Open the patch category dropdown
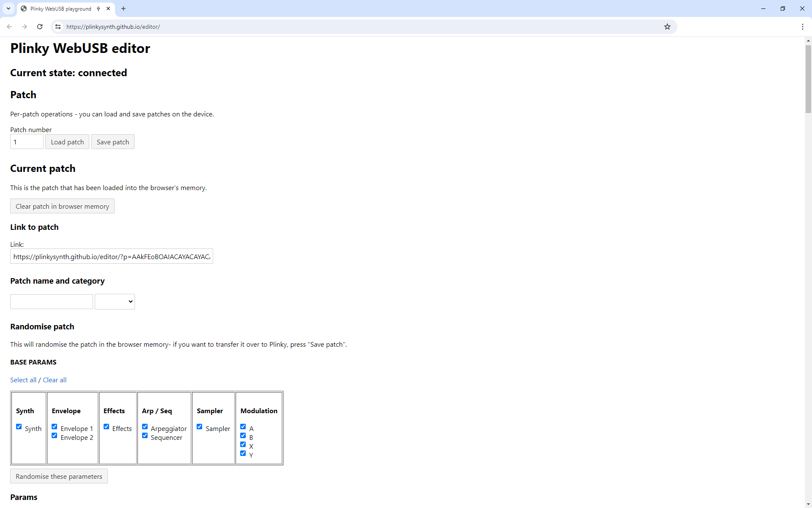 tap(115, 301)
